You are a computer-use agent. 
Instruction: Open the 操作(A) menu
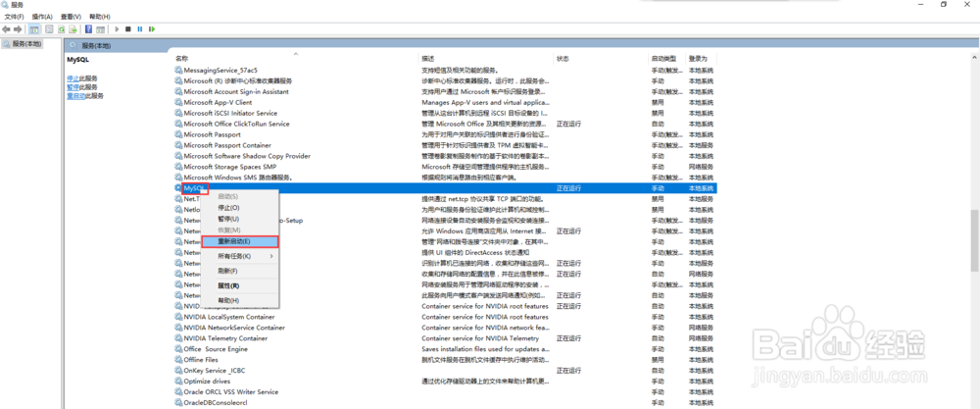(42, 17)
